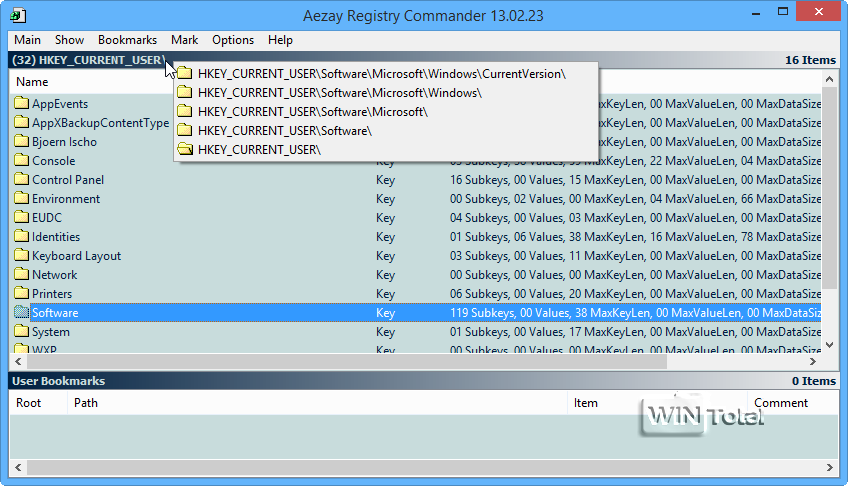Click the System folder icon

22,331
